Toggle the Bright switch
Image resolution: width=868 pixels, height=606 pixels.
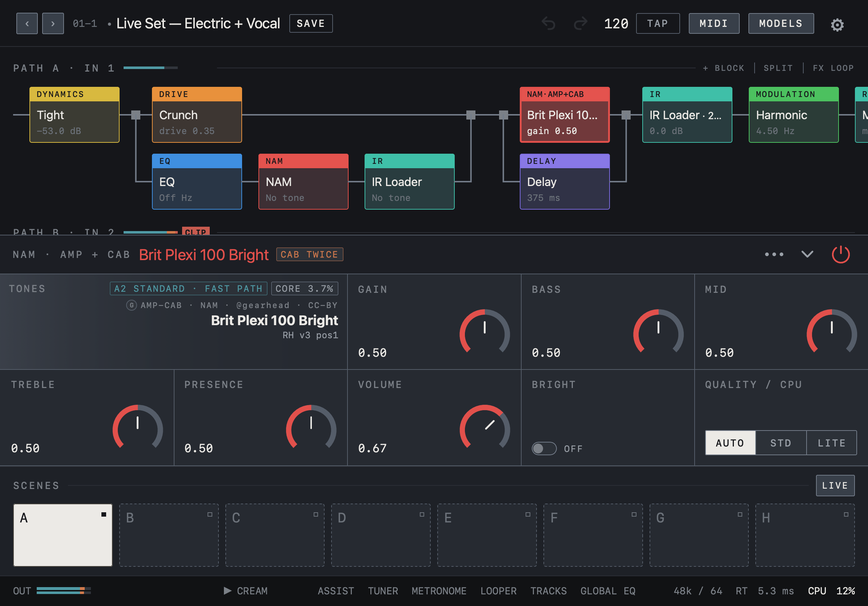[x=544, y=448]
